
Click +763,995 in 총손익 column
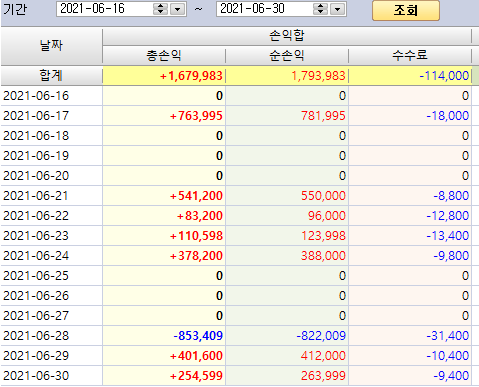pos(164,116)
